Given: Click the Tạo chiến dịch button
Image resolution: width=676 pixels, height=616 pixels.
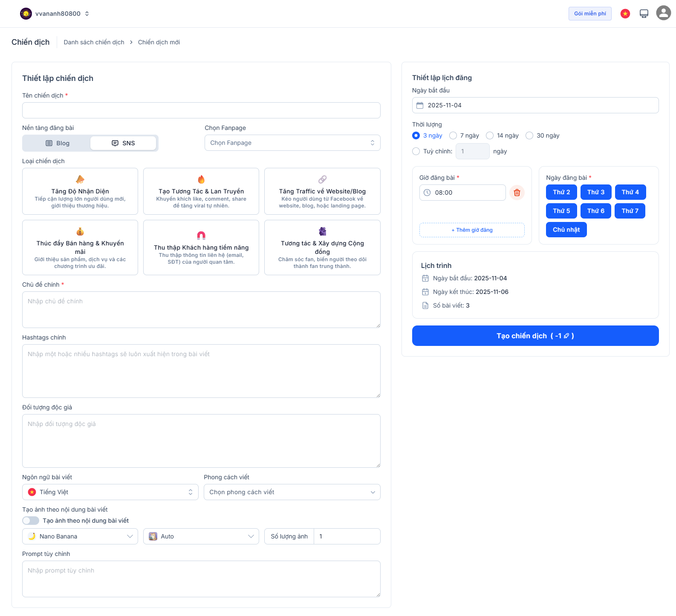Looking at the screenshot, I should 535,336.
